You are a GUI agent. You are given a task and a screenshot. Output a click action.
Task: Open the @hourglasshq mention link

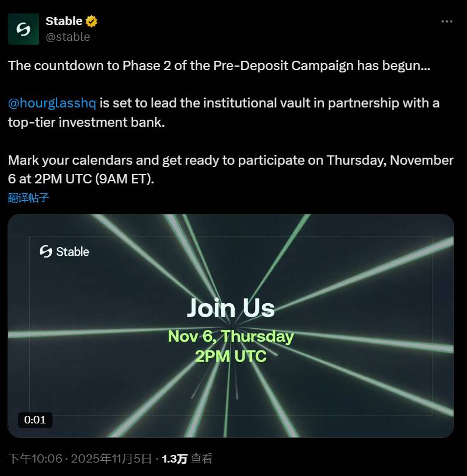coord(51,103)
